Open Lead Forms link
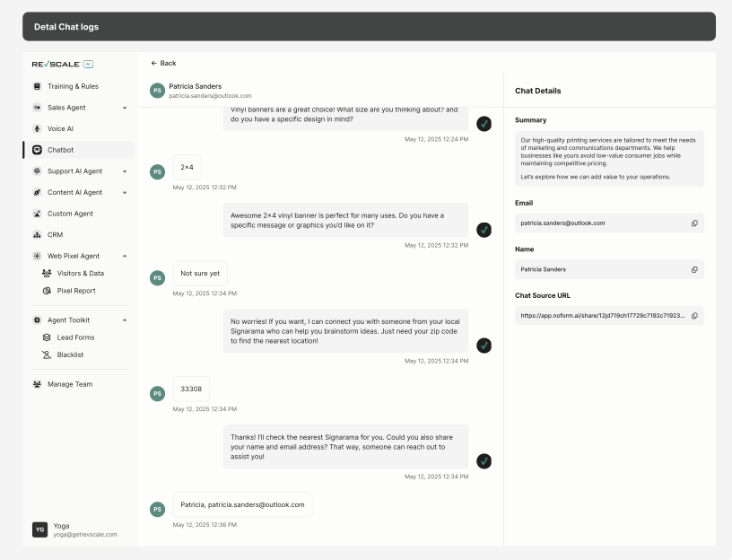The width and height of the screenshot is (732, 560). (x=75, y=337)
